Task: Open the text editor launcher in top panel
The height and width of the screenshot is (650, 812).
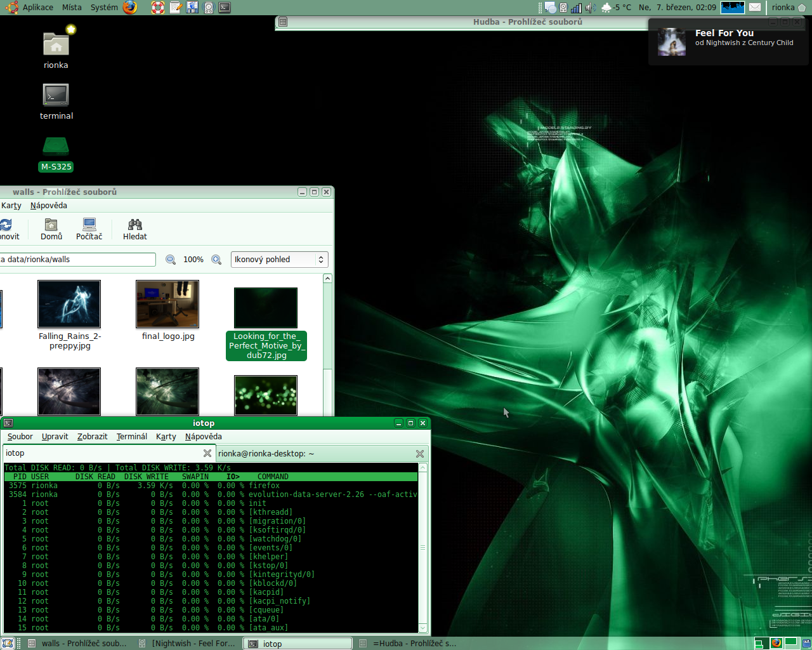Action: click(175, 8)
